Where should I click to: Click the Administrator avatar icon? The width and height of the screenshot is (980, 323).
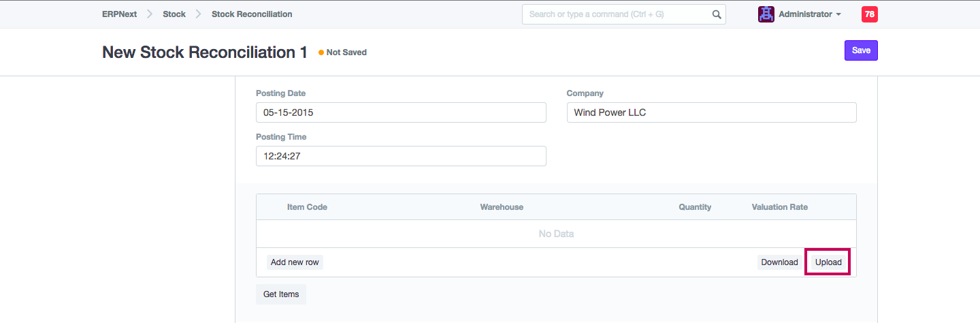pos(766,14)
